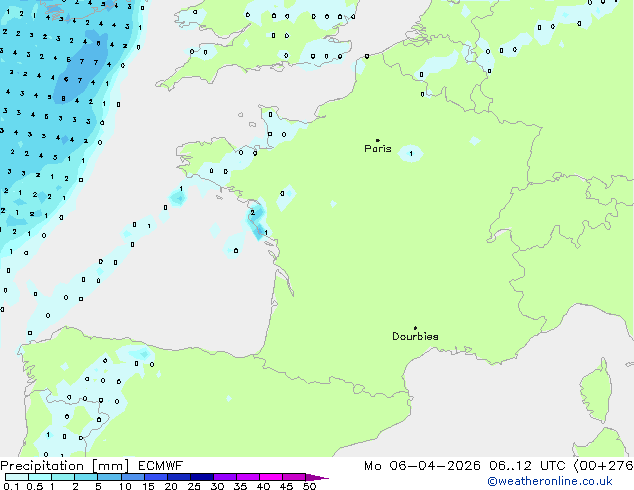The width and height of the screenshot is (634, 490).
Task: Click the '25' legend scale value
Action: click(x=194, y=486)
